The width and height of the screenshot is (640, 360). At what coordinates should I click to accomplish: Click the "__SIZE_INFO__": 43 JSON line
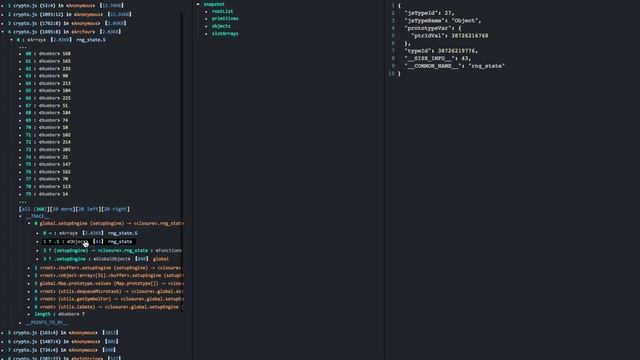click(438, 58)
